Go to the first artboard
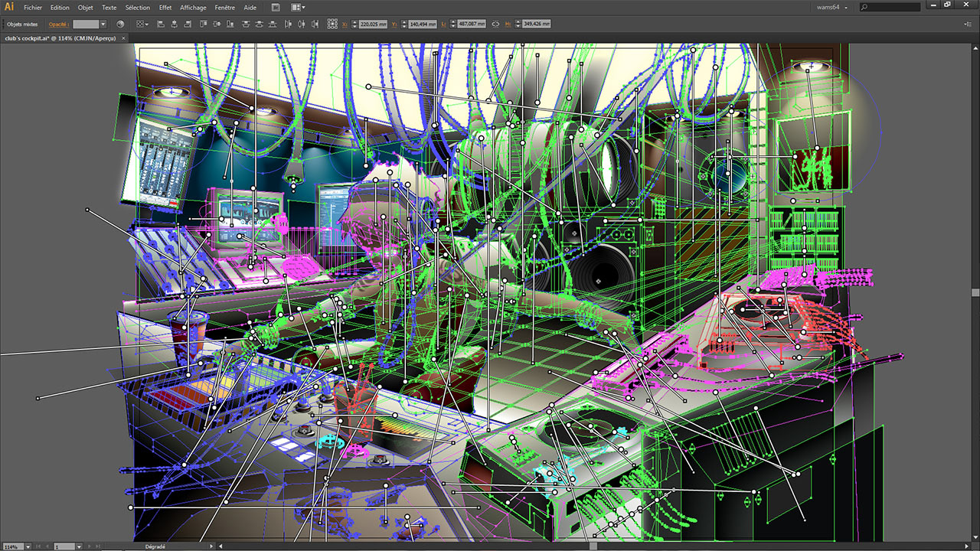 point(38,546)
